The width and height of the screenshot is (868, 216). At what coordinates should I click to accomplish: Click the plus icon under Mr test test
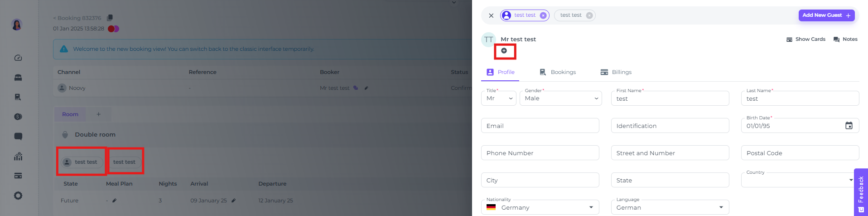click(504, 51)
